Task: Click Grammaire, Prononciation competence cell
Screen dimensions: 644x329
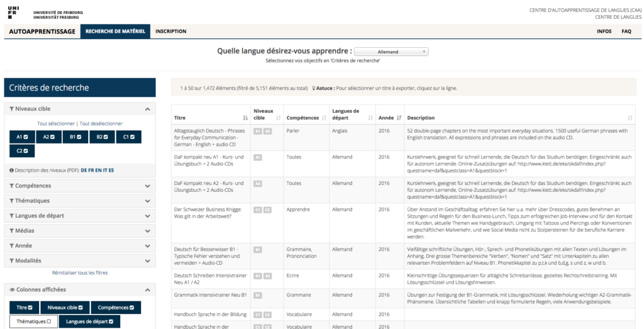Action: (306, 256)
